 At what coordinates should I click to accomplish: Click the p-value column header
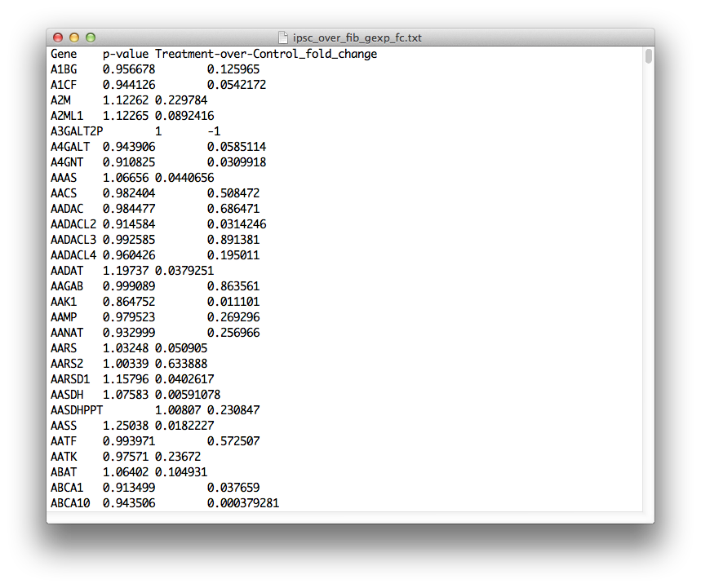[x=126, y=54]
